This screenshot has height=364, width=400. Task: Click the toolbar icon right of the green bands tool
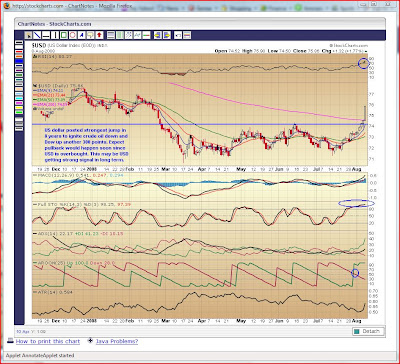pyautogui.click(x=128, y=35)
